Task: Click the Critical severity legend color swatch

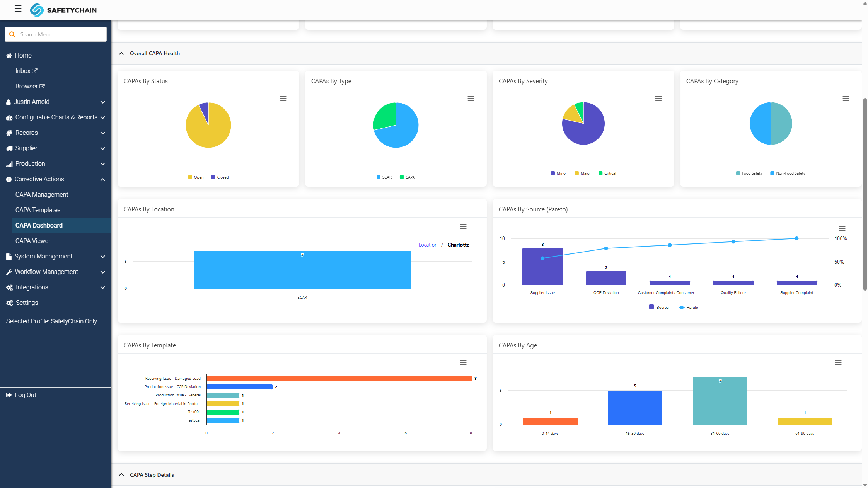Action: [x=600, y=173]
